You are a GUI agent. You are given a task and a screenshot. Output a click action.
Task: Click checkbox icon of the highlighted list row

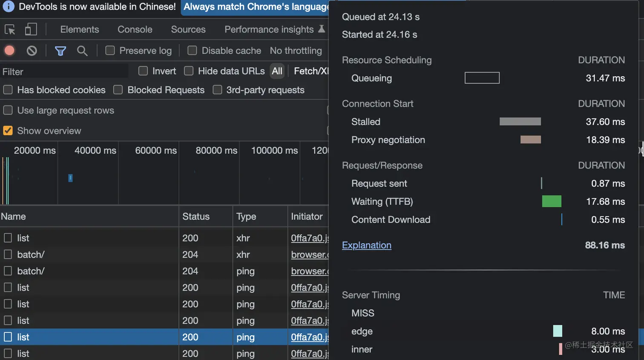point(8,337)
